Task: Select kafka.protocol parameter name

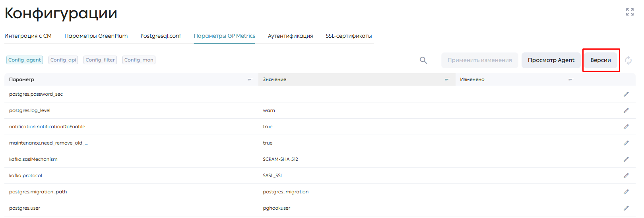Action: pos(25,176)
